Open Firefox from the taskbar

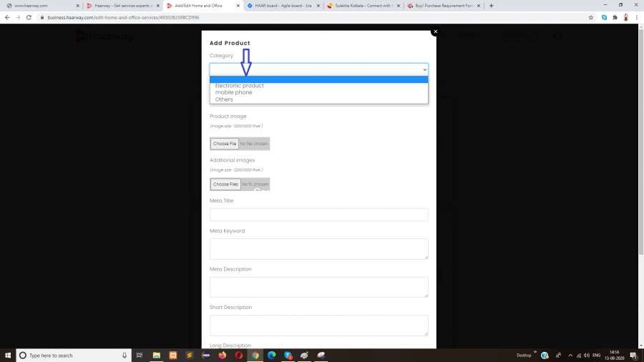pyautogui.click(x=223, y=355)
